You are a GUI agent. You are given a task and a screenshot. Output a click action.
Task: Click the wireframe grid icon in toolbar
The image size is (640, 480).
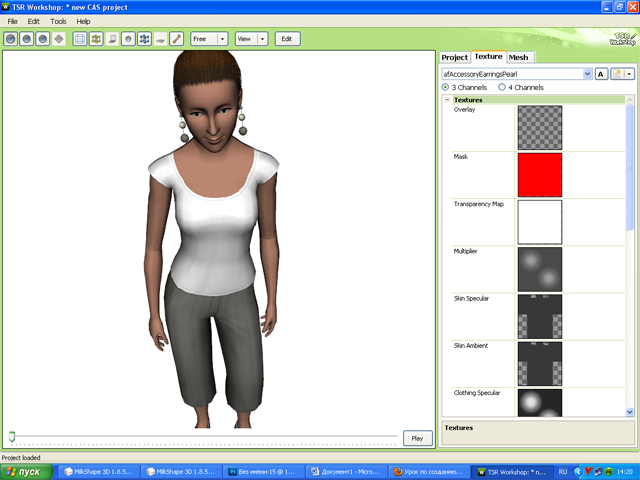(x=80, y=39)
